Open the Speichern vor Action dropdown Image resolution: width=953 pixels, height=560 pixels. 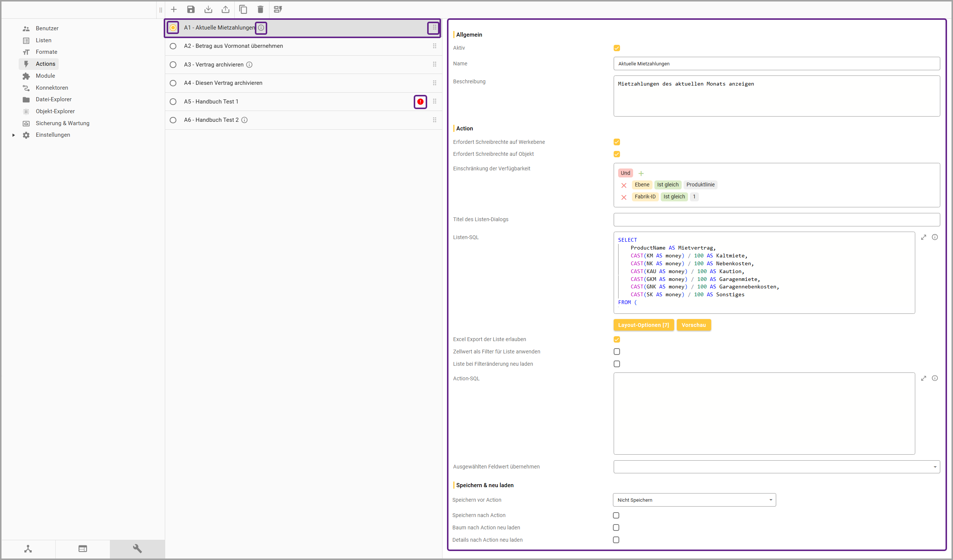click(x=694, y=500)
